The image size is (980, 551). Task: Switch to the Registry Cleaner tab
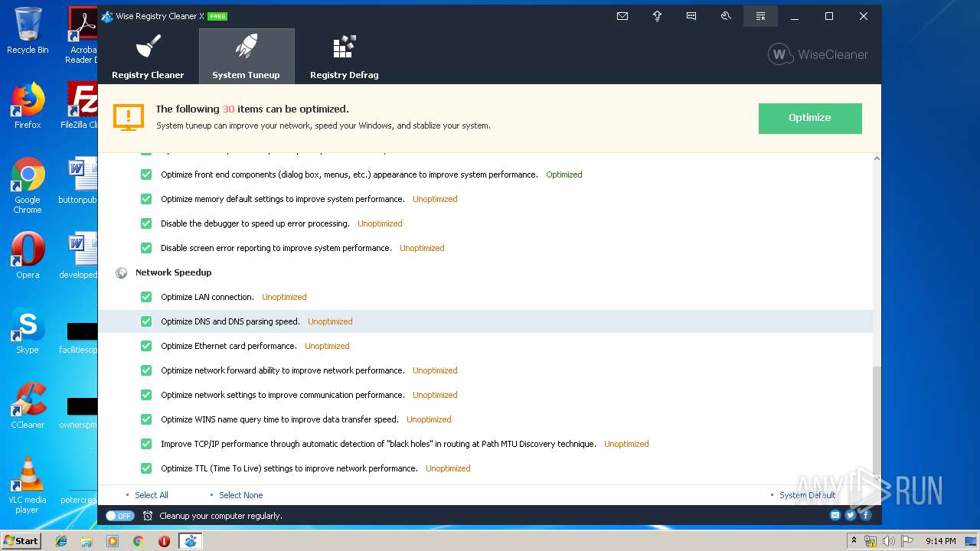click(x=148, y=56)
